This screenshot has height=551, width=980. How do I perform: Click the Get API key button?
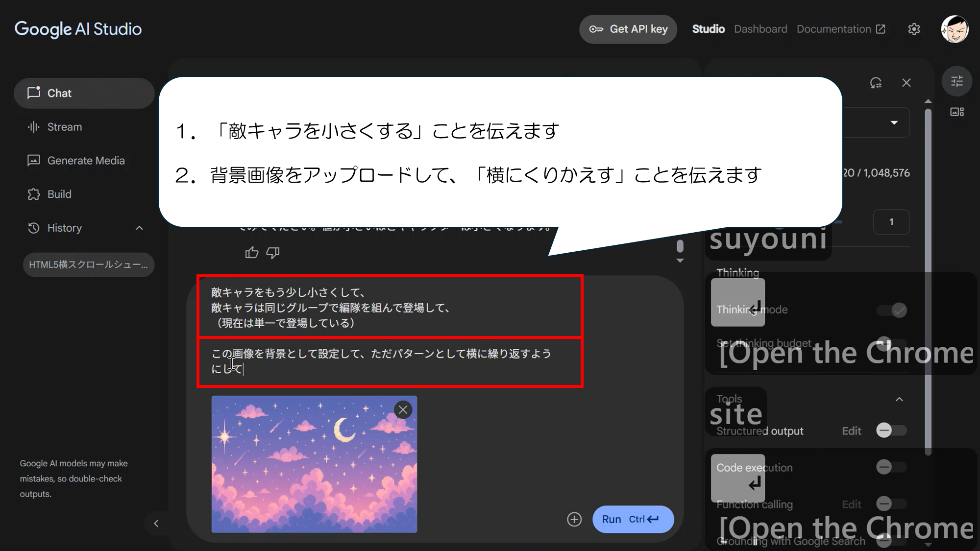(x=628, y=29)
